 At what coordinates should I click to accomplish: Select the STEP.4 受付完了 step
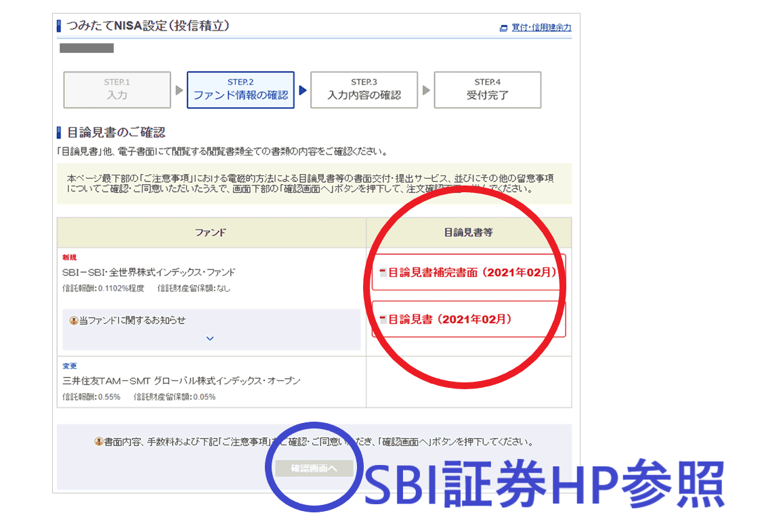point(487,90)
